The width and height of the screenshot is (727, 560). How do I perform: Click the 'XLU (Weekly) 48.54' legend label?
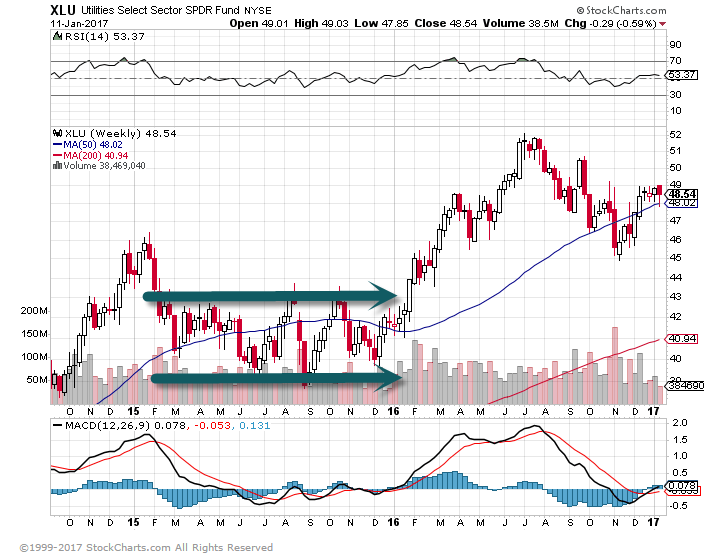click(121, 134)
